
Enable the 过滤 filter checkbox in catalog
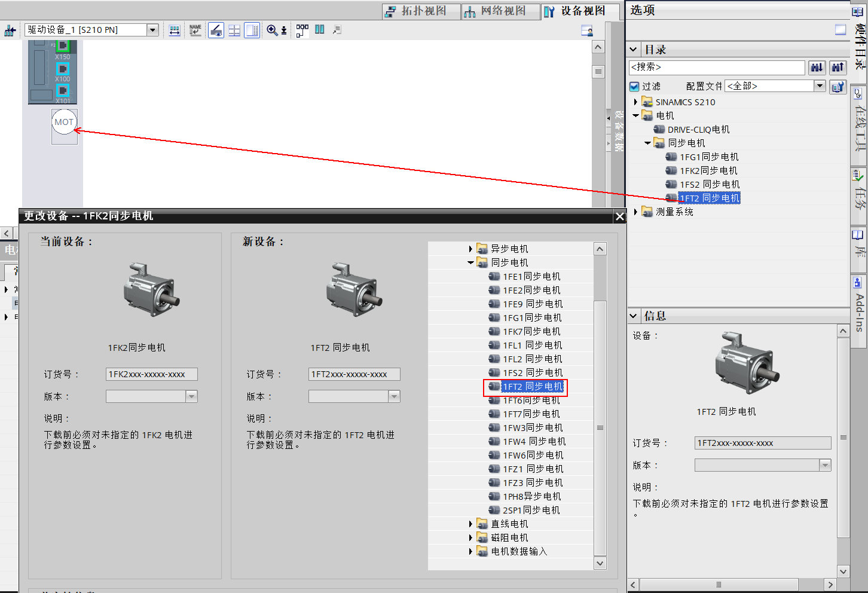pyautogui.click(x=634, y=85)
